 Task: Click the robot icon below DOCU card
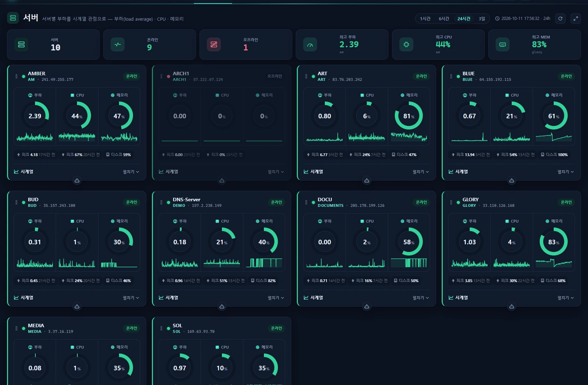click(x=367, y=307)
